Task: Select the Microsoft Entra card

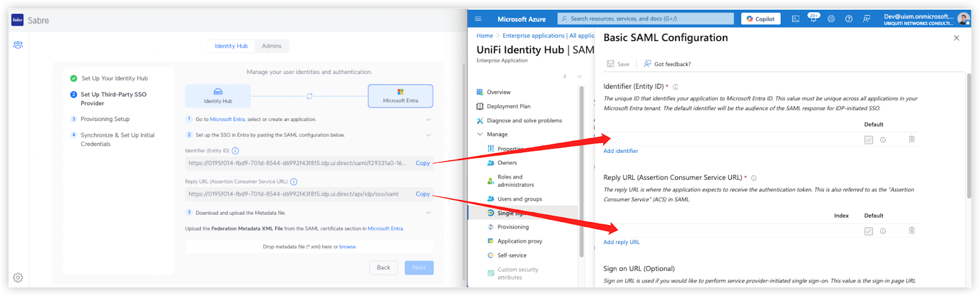Action: click(401, 96)
